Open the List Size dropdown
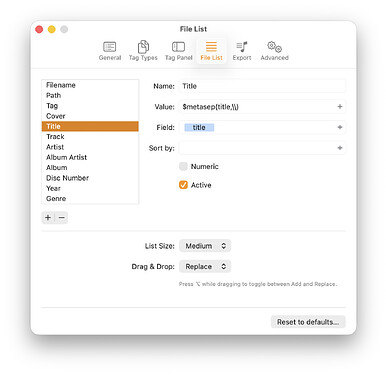Image resolution: width=386 pixels, height=375 pixels. (205, 246)
